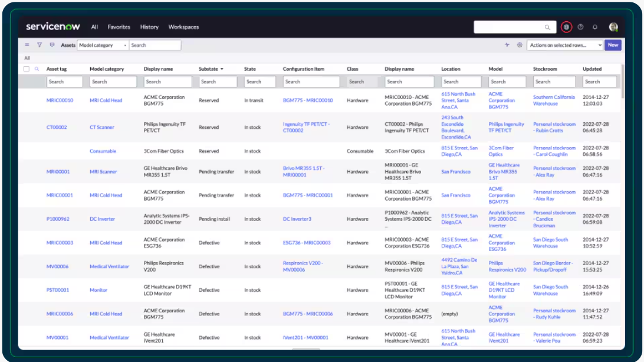
Task: Click the global search magnifier icon
Action: click(x=547, y=27)
